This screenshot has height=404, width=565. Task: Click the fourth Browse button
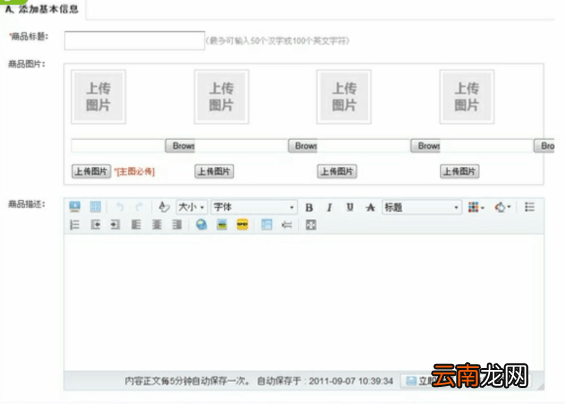click(x=544, y=146)
